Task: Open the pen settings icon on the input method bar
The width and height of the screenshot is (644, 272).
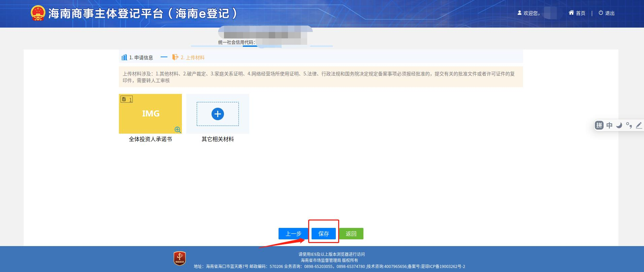Action: pyautogui.click(x=639, y=126)
